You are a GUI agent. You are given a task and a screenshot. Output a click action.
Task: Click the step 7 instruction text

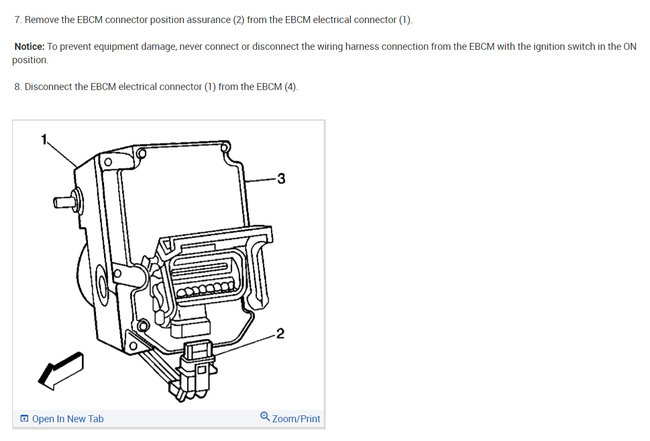coord(213,20)
